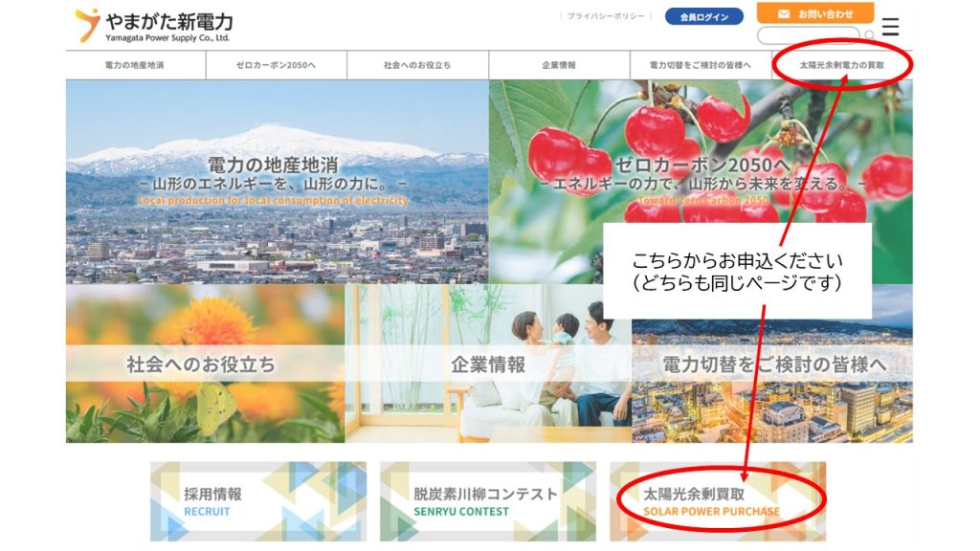The image size is (980, 551).
Task: Click inside the header search field
Action: click(x=808, y=36)
